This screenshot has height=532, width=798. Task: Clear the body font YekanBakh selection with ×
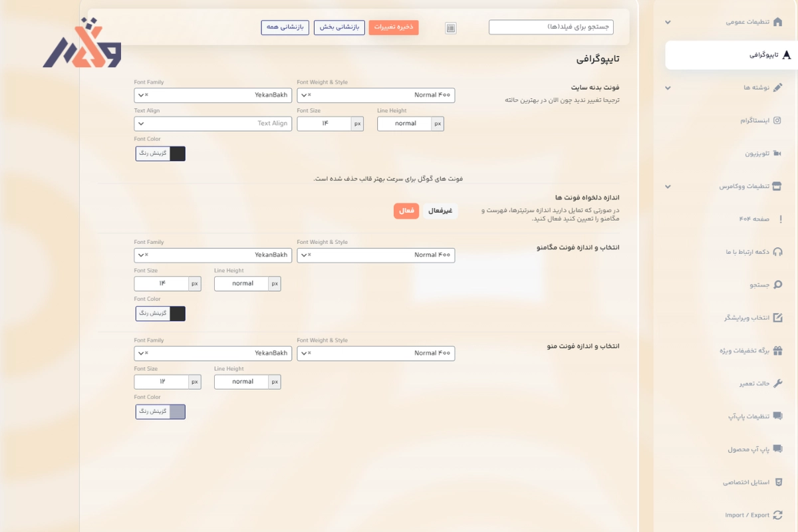146,95
